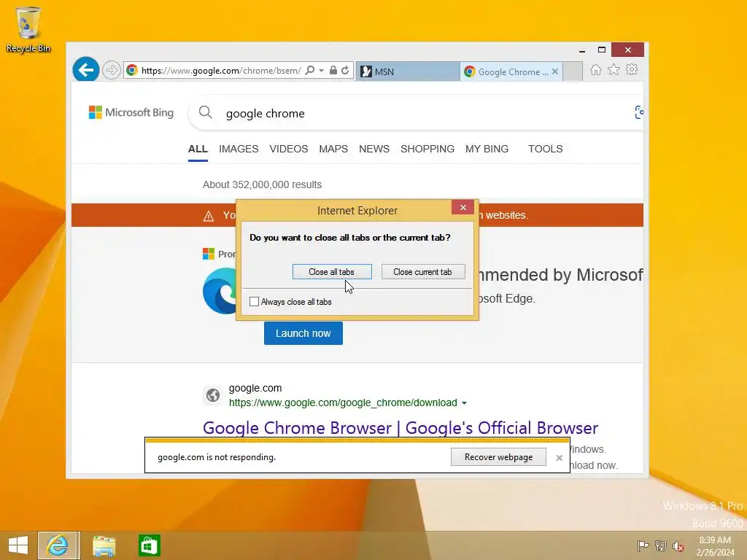Open the SHOPPING tab
747x560 pixels.
[427, 149]
